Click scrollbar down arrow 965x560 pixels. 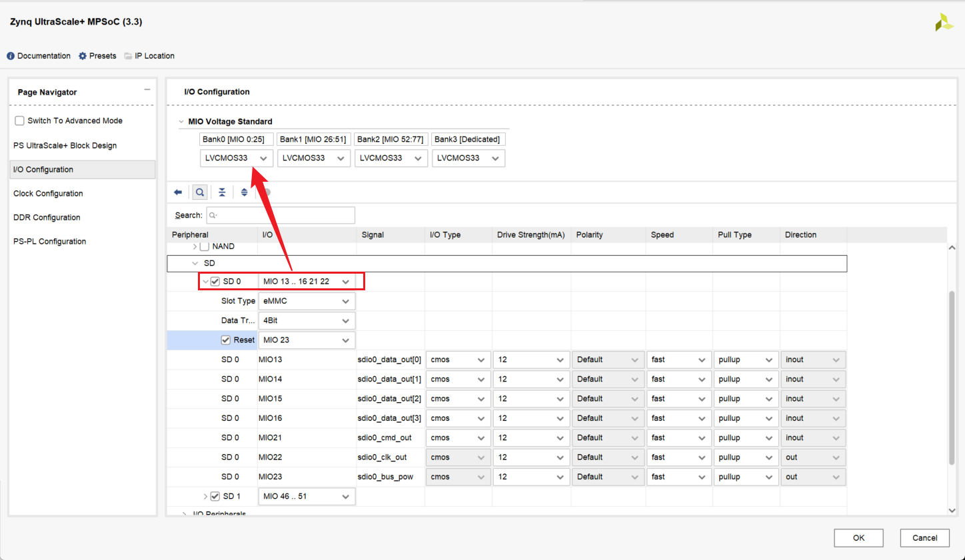pyautogui.click(x=952, y=511)
